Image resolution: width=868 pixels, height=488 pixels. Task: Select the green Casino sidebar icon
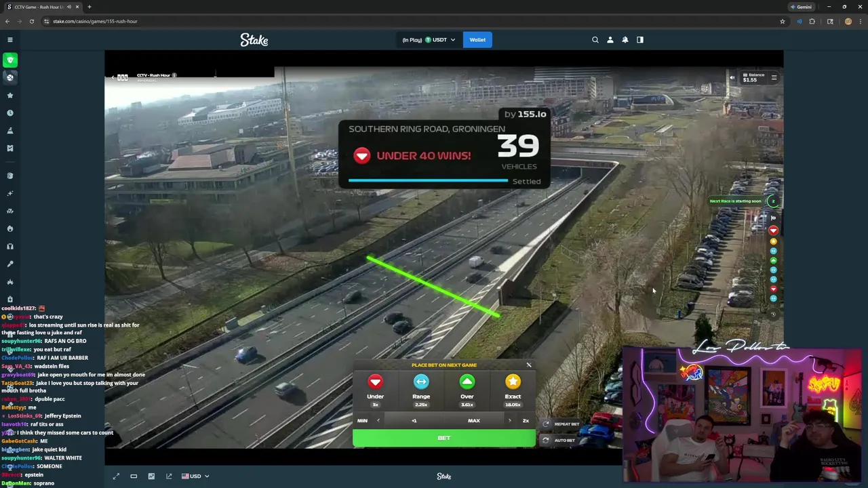coord(10,60)
